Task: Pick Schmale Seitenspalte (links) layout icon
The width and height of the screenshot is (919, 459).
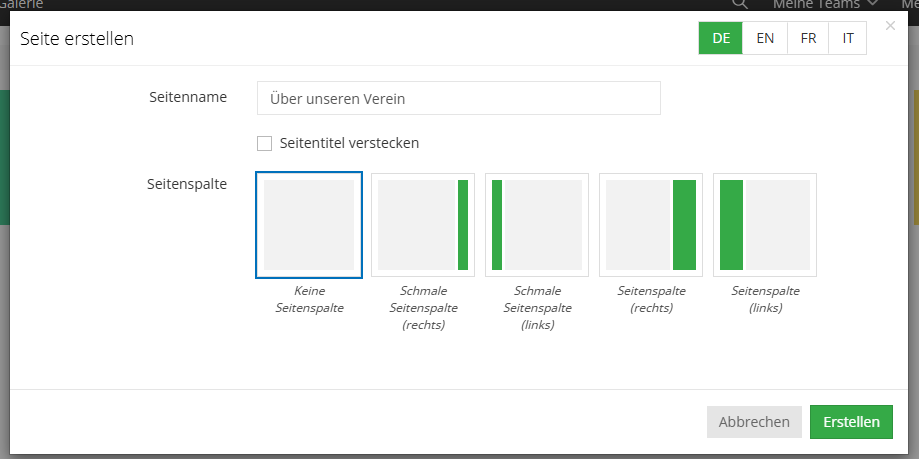Action: (x=537, y=224)
